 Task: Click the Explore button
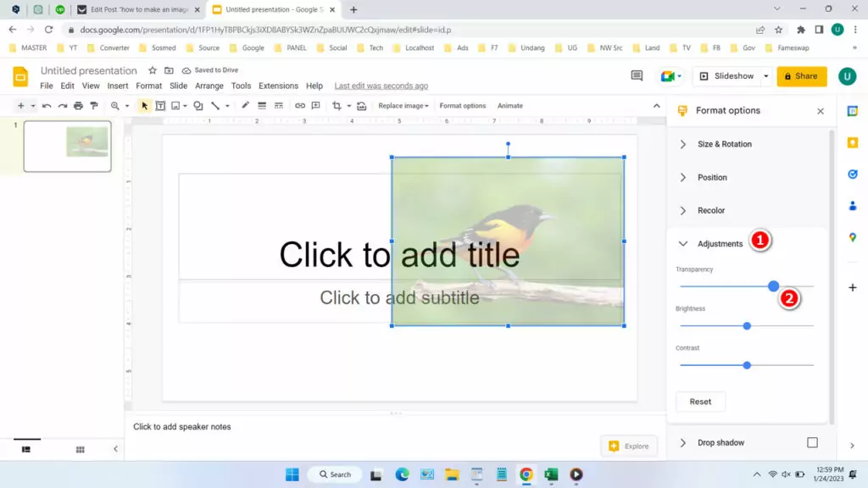pyautogui.click(x=629, y=446)
